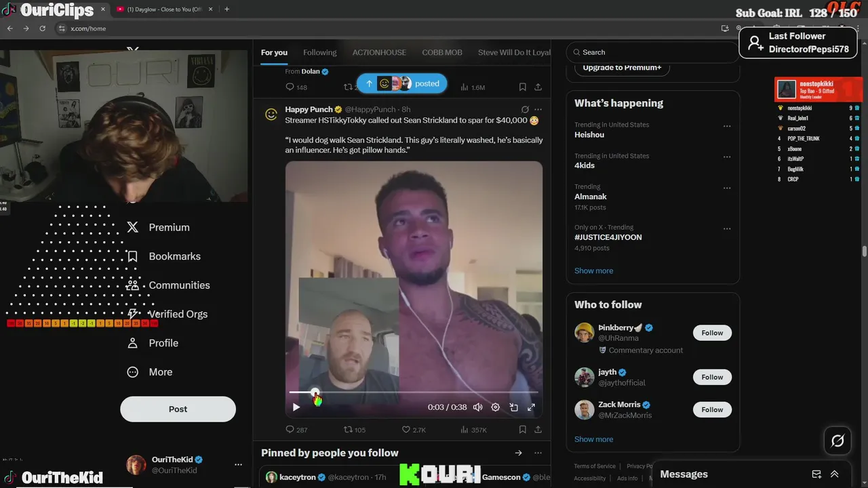Screen dimensions: 868x488
Task: Open Pinned by people you follow arrow
Action: 519,453
